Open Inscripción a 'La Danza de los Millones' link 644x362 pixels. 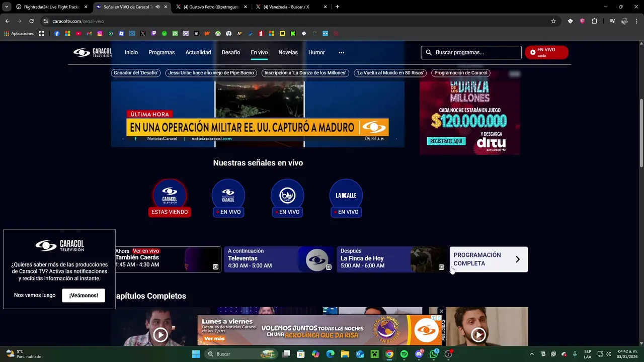click(x=305, y=73)
